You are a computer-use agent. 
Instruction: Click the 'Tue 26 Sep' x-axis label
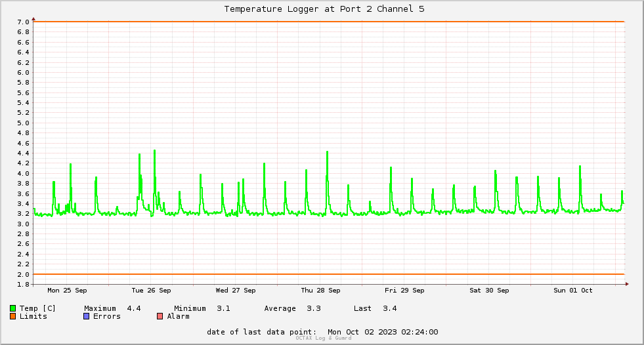(151, 291)
